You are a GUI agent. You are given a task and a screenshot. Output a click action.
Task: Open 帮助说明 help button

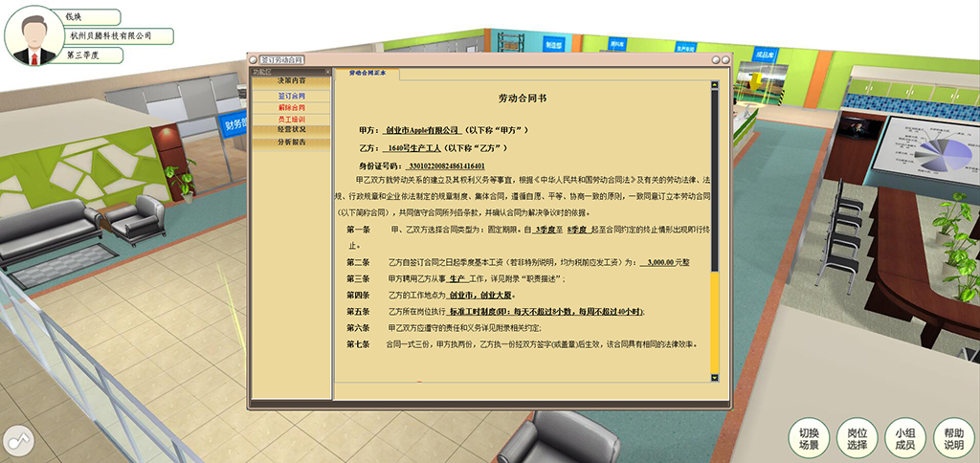[953, 438]
